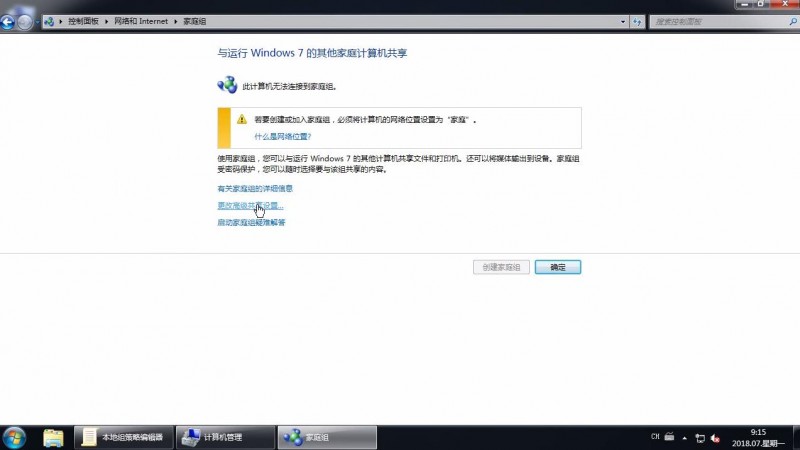Maximize or restore the 家庭组 window
This screenshot has width=800, height=450.
point(760,4)
